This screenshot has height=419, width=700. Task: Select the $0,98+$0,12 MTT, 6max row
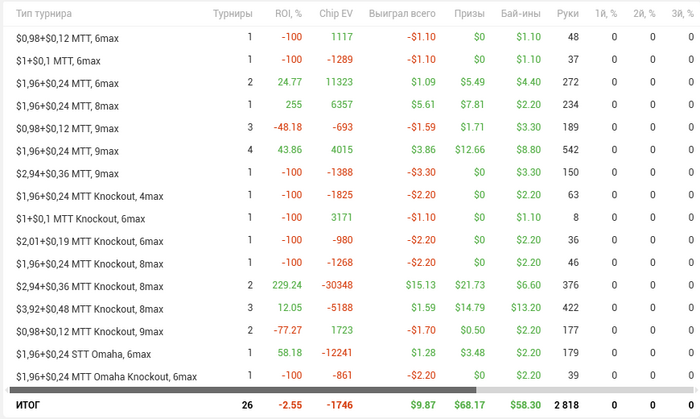(67, 37)
